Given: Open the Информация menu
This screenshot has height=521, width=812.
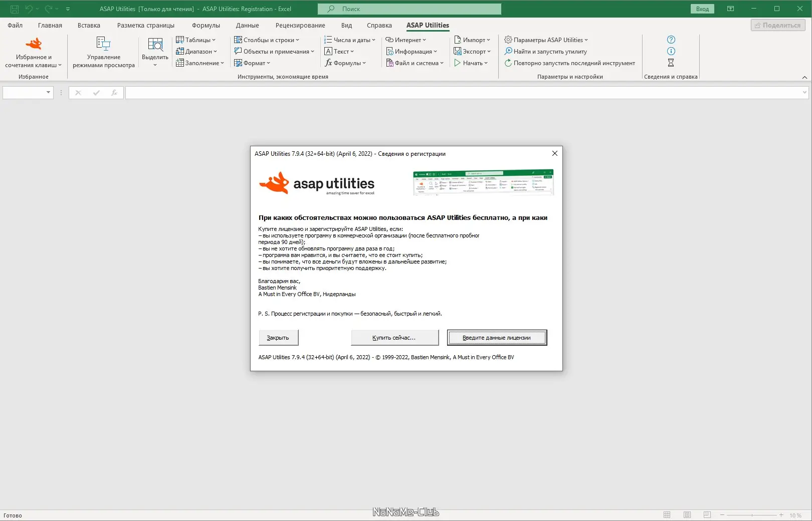Looking at the screenshot, I should (x=411, y=52).
